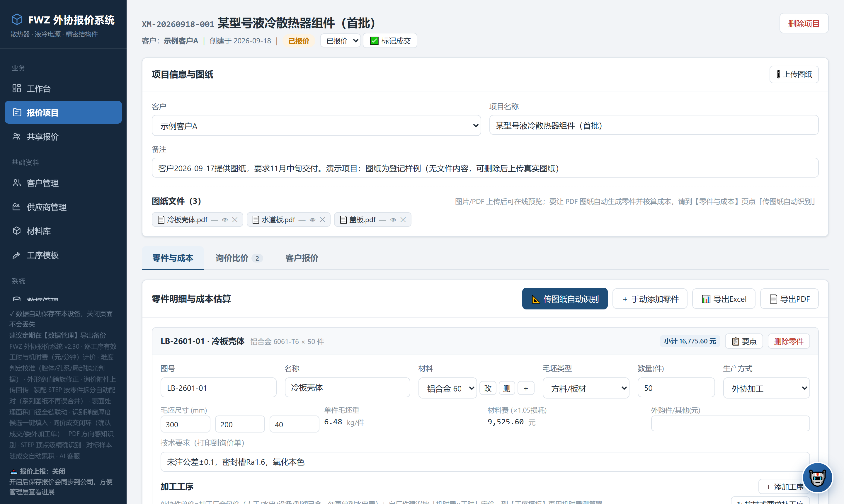Open the 生产方式 外协加工 dropdown

pos(766,388)
